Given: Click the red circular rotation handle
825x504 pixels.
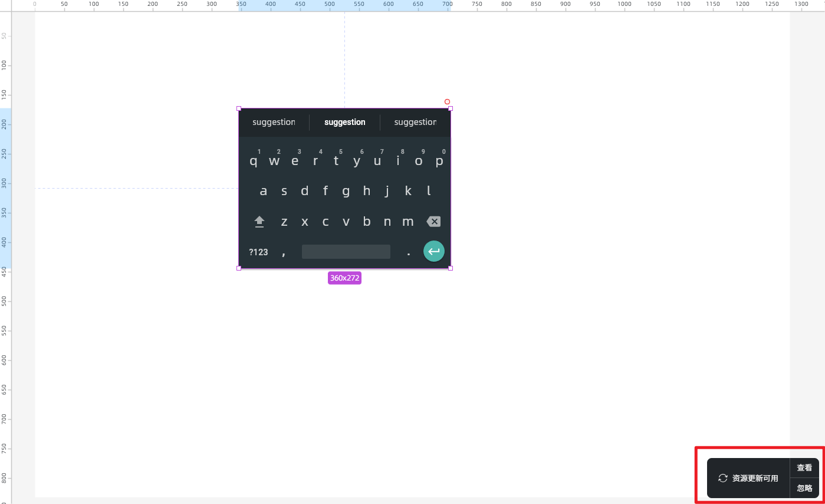Looking at the screenshot, I should coord(447,102).
